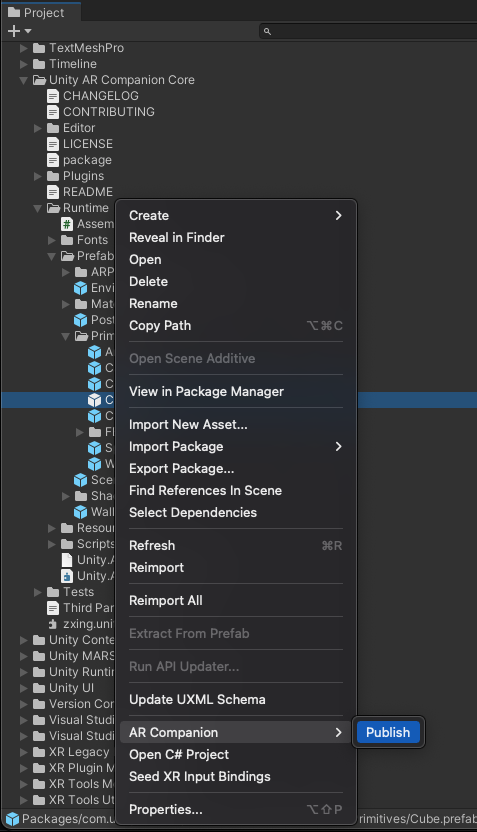Choose Import New Asset...
The height and width of the screenshot is (832, 477).
[236, 424]
